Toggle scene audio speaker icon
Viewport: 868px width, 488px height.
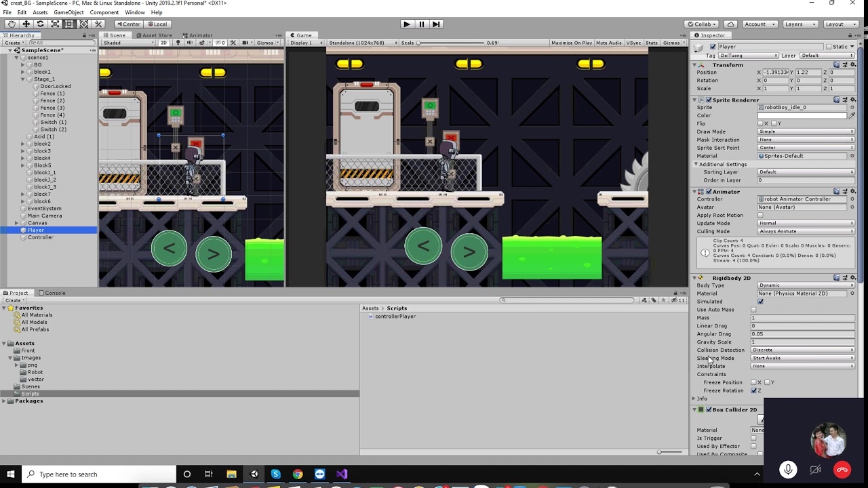(x=189, y=43)
